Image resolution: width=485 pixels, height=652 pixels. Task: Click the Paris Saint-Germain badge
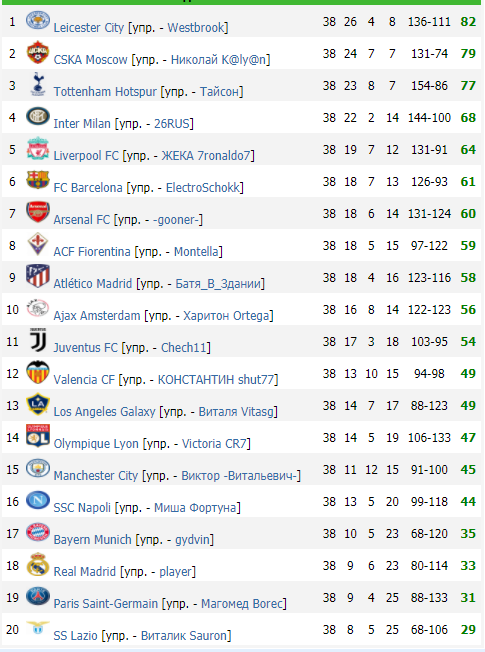click(38, 596)
